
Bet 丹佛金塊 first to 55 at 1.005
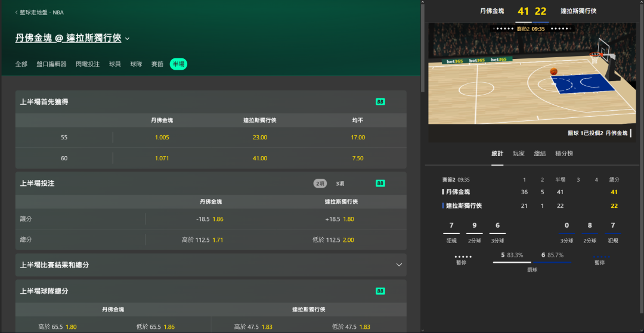click(162, 138)
